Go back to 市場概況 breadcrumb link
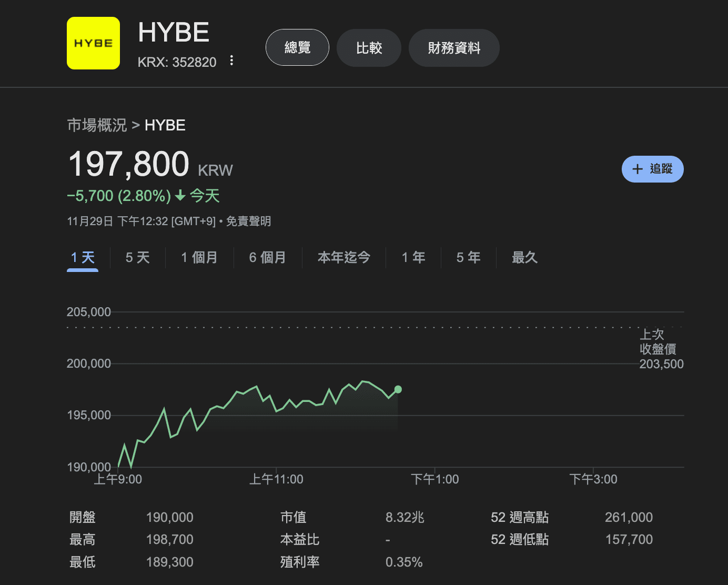This screenshot has height=585, width=728. pyautogui.click(x=97, y=125)
